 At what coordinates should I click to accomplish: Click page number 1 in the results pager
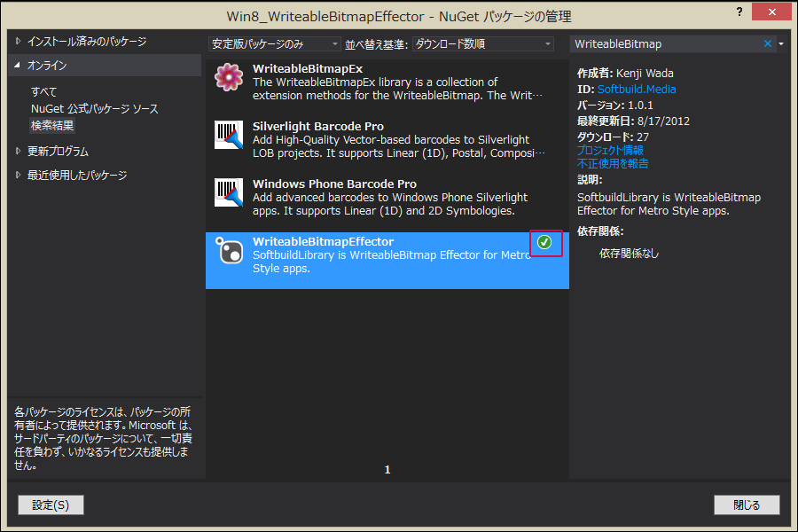pyautogui.click(x=387, y=469)
